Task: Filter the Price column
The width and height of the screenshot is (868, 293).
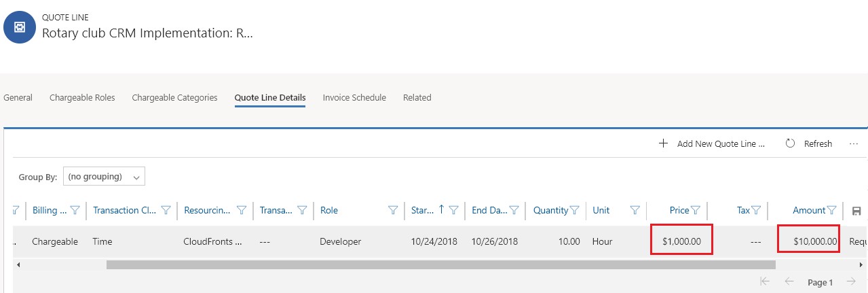Action: tap(695, 211)
